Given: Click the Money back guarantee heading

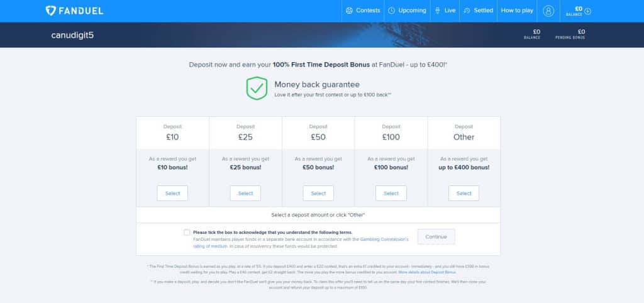Looking at the screenshot, I should click(317, 85).
